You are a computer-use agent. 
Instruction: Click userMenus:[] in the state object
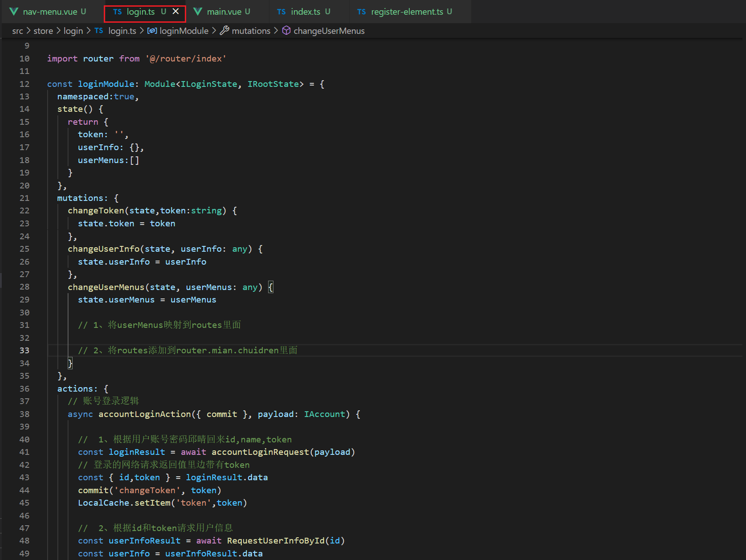[109, 160]
